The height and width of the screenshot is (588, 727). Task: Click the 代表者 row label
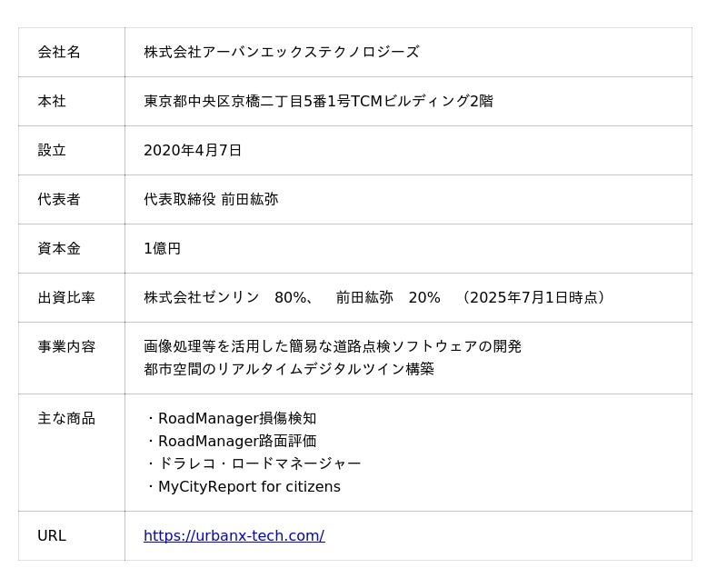(x=59, y=200)
